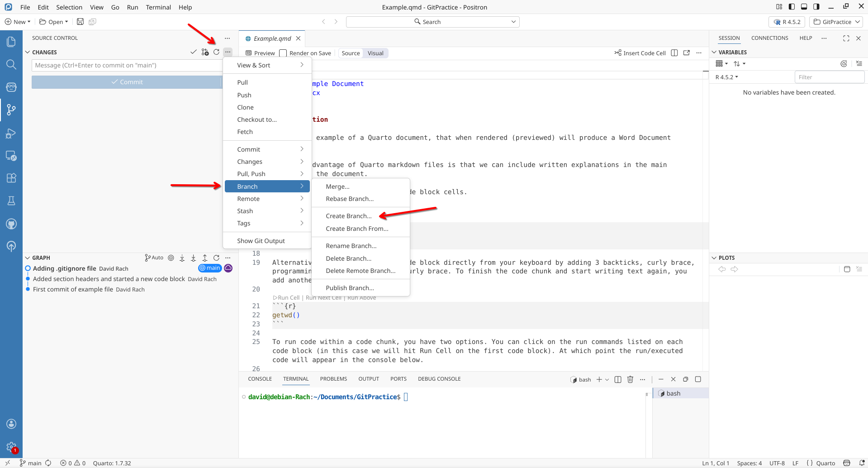The image size is (868, 468).
Task: Collapse the CHANGES section
Action: (x=28, y=52)
